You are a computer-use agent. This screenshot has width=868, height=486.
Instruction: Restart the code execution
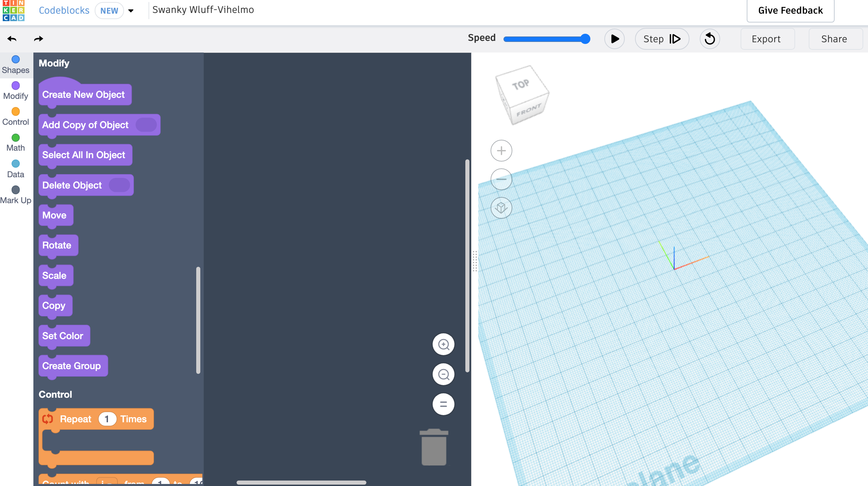coord(710,39)
